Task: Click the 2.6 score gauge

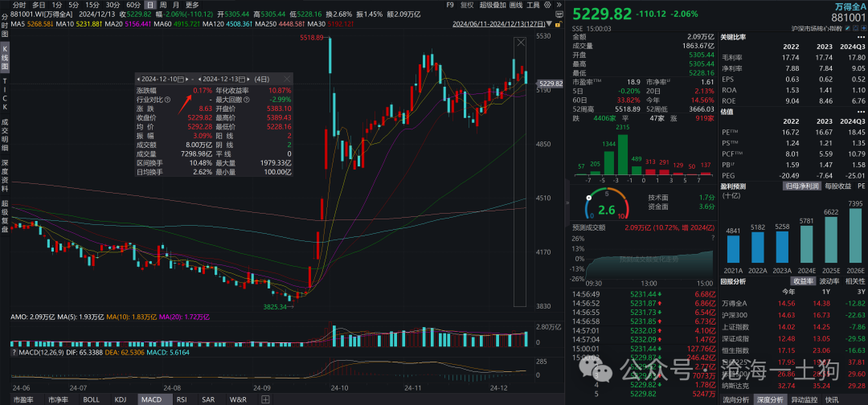Action: click(607, 203)
